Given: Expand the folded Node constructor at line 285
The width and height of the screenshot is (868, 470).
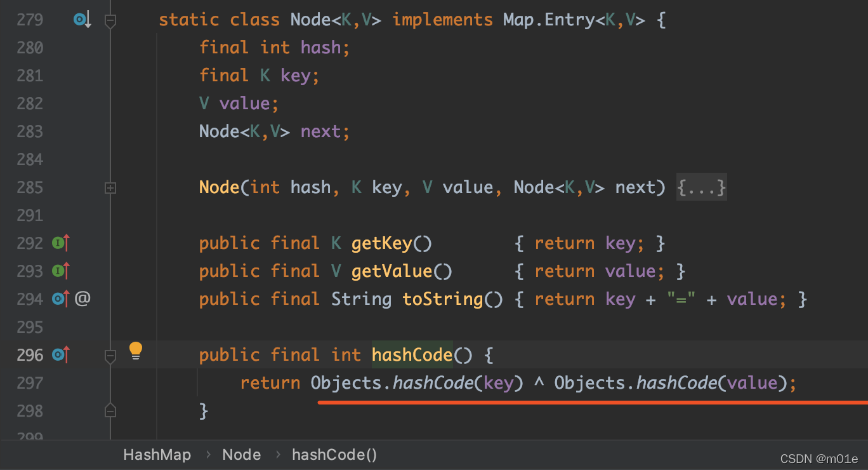Looking at the screenshot, I should pos(110,188).
